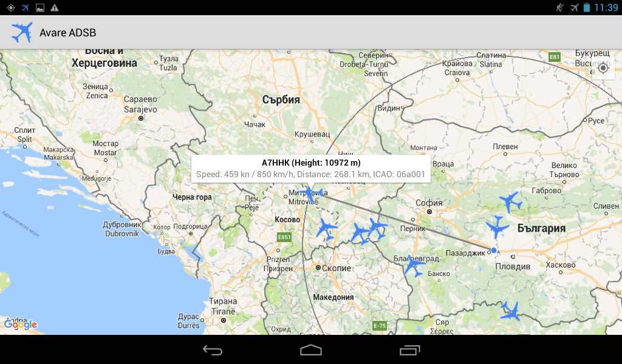The height and width of the screenshot is (364, 622).
Task: Tap the warning triangle notification icon
Action: (x=55, y=7)
